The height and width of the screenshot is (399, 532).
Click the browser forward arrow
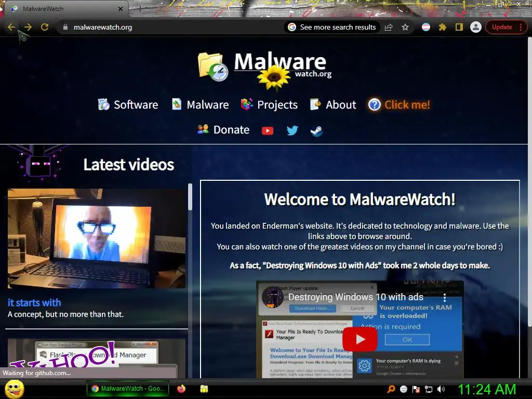pyautogui.click(x=28, y=27)
